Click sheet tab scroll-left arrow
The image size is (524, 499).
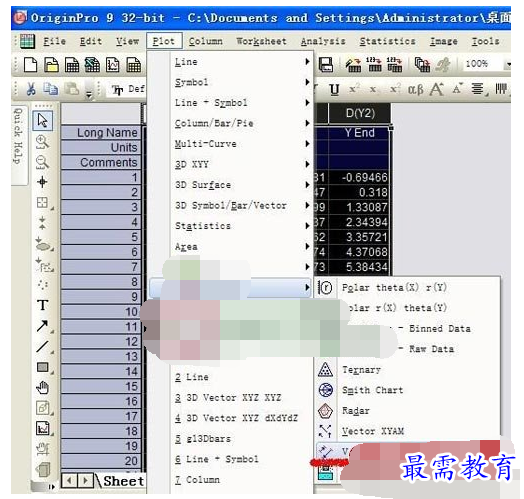tap(70, 481)
